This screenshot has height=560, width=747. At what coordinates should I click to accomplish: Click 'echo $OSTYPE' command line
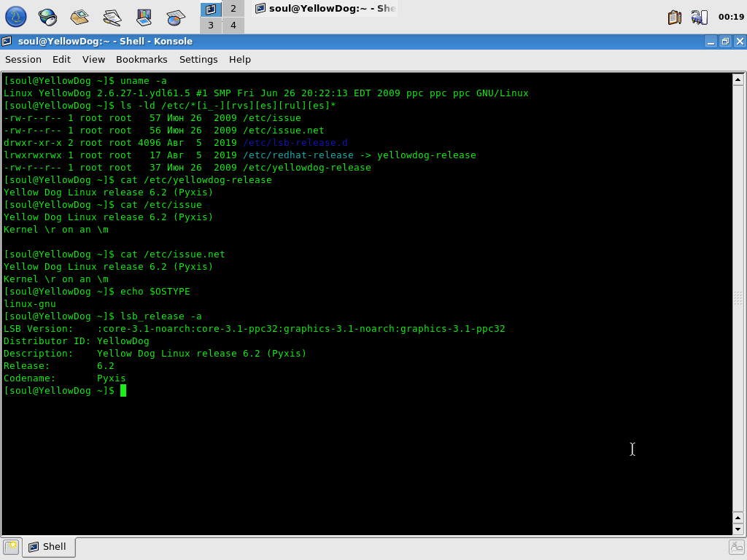click(x=97, y=292)
